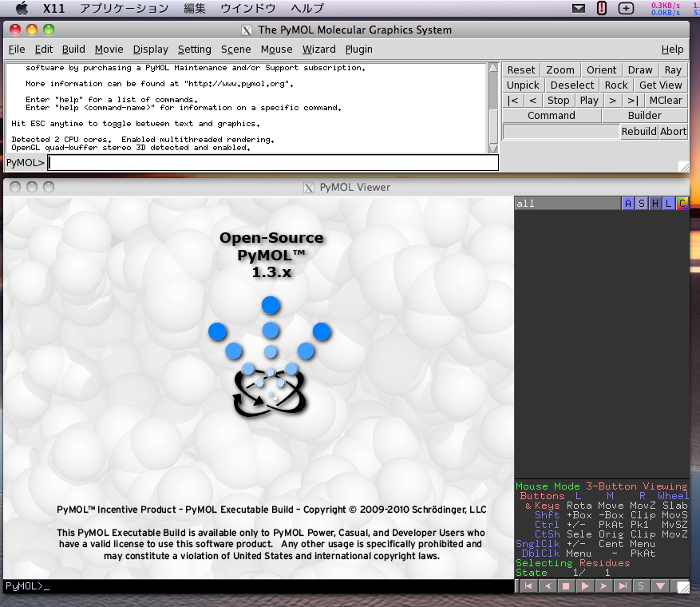Viewport: 700px width, 607px height.
Task: Click the red exclamation menu bar icon
Action: [x=602, y=8]
